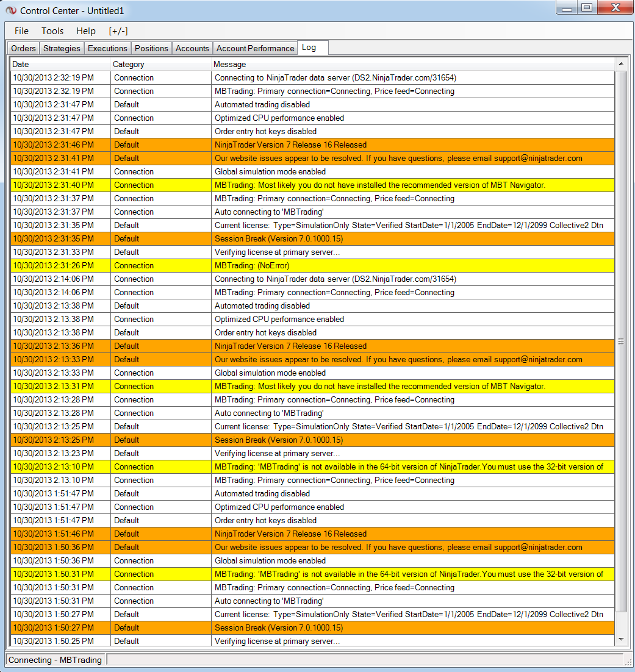
Task: Click the scroll down arrow of log list
Action: 621,640
